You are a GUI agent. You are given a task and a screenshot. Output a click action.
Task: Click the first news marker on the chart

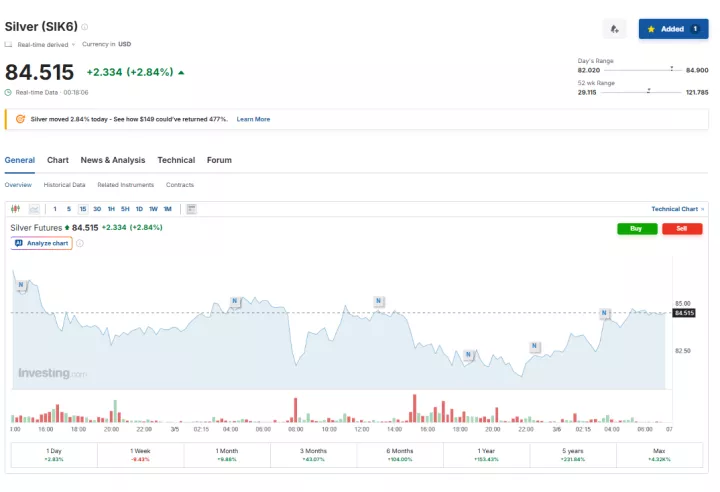click(x=20, y=285)
